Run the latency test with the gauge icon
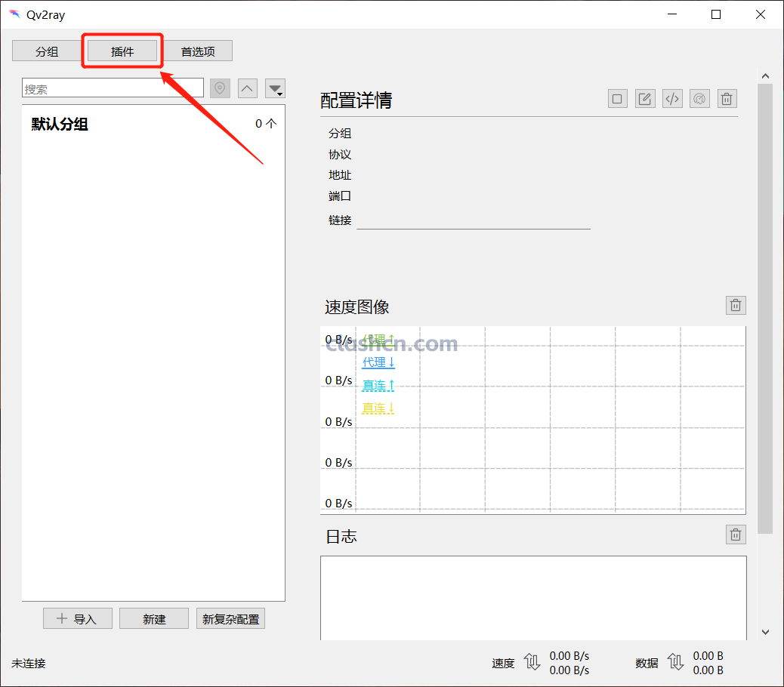The width and height of the screenshot is (784, 687). [700, 99]
